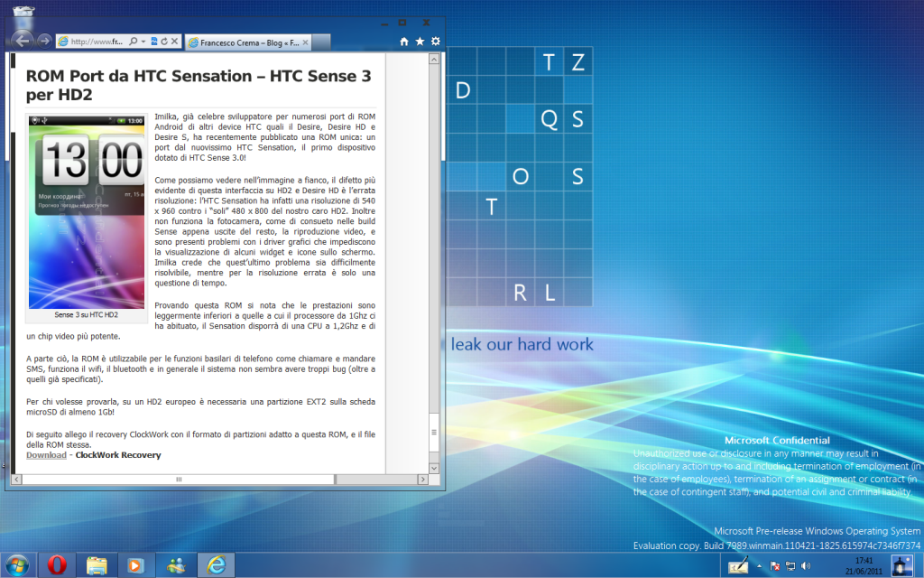Close the Internet Explorer window

[x=426, y=23]
